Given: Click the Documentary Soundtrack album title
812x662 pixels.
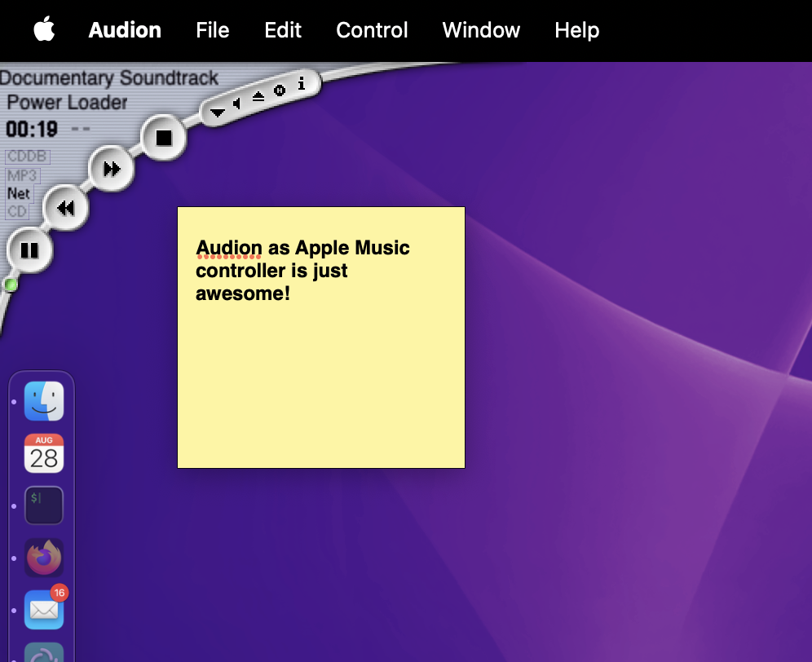Looking at the screenshot, I should point(108,78).
